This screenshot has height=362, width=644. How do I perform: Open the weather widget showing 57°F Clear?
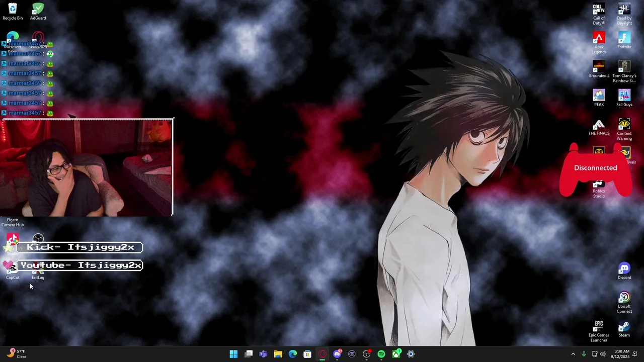click(17, 354)
